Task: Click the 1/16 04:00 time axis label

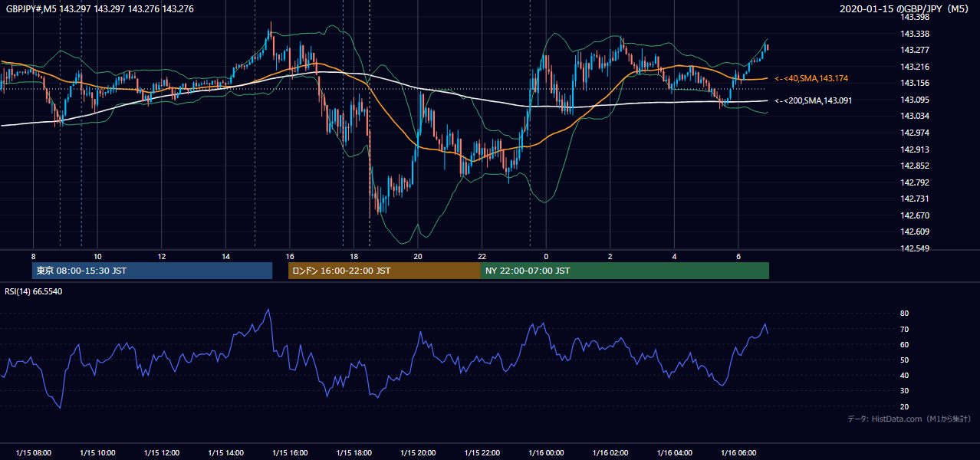Action: tap(675, 452)
